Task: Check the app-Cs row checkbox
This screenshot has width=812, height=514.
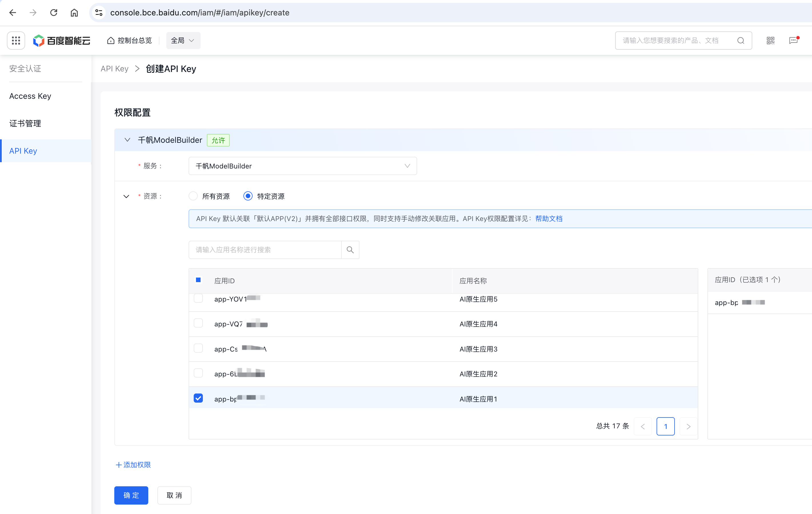Action: point(198,348)
